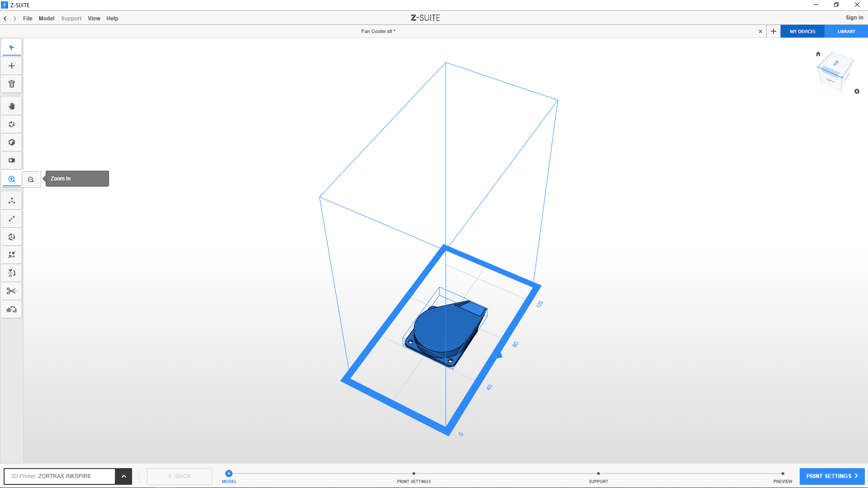Click the add model plus icon
The width and height of the screenshot is (868, 488).
[12, 66]
